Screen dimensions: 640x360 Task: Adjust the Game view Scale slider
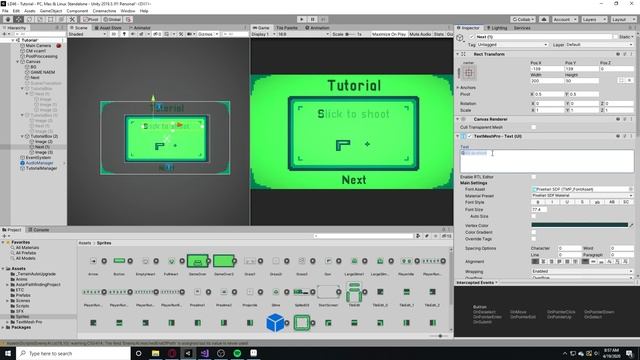[351, 34]
